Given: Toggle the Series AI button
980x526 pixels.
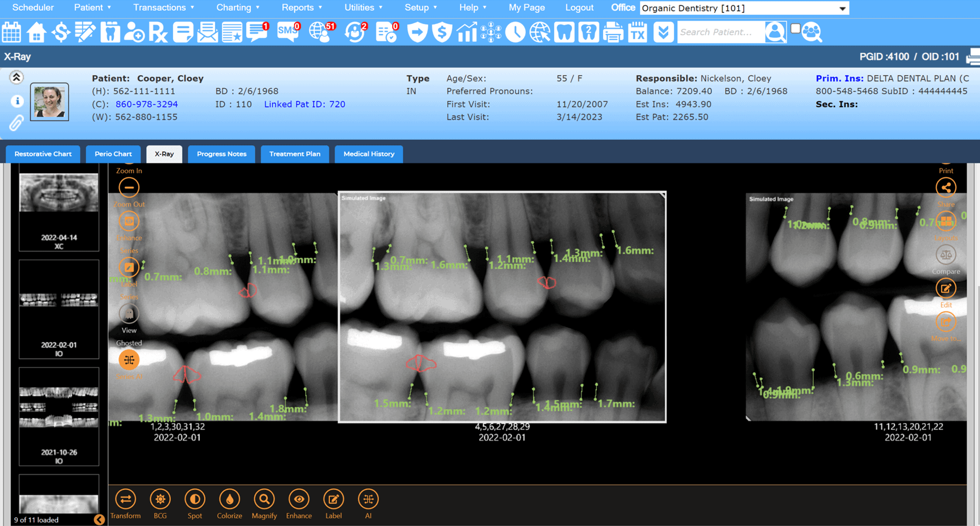Looking at the screenshot, I should [129, 360].
